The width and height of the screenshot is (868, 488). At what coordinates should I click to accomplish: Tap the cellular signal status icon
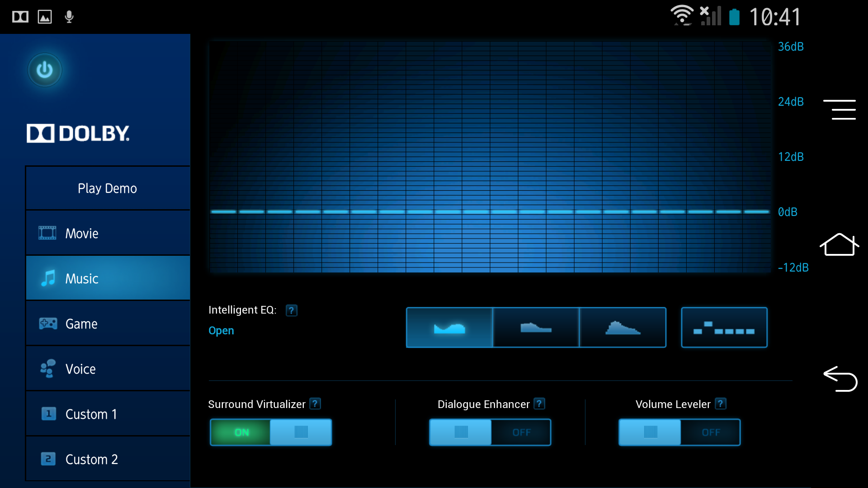coord(711,16)
